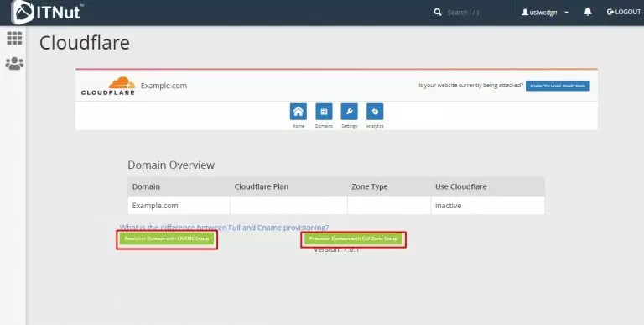
Task: Open the apps grid sidebar icon
Action: (14, 39)
